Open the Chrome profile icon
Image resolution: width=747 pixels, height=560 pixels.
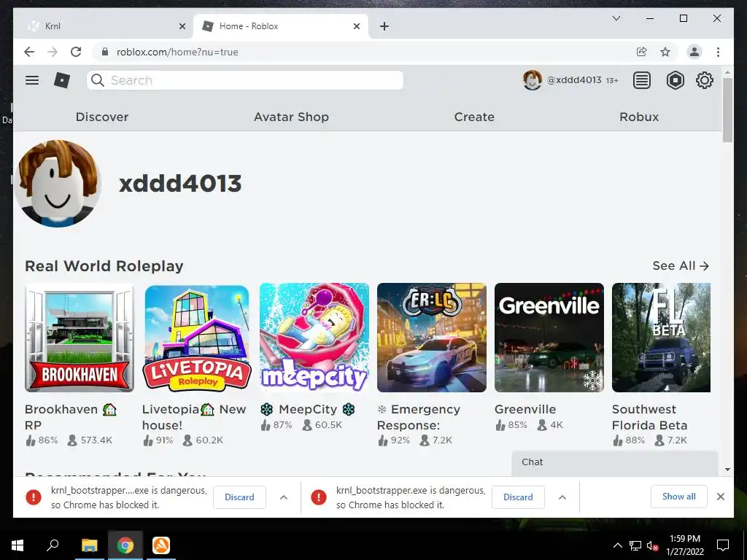coord(694,52)
